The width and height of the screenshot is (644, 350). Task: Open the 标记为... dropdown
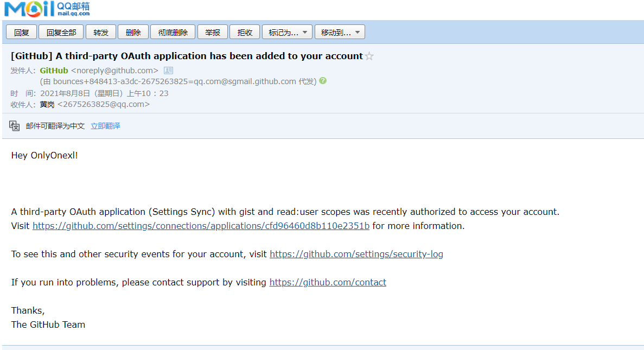[287, 32]
